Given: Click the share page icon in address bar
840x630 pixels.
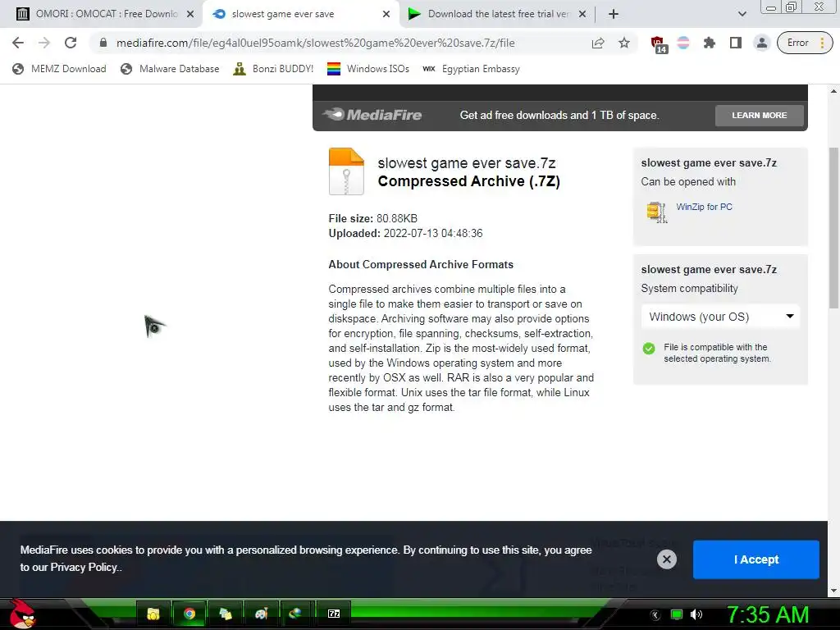Looking at the screenshot, I should (x=598, y=43).
